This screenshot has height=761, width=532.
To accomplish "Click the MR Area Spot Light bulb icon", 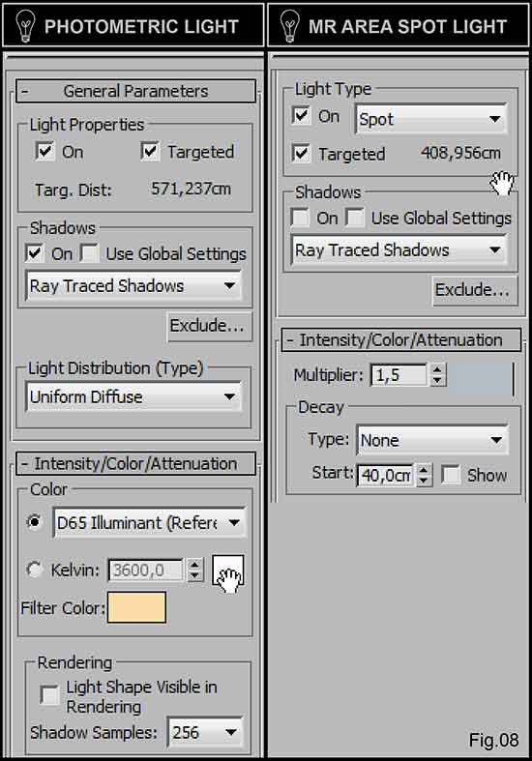I will pos(290,26).
